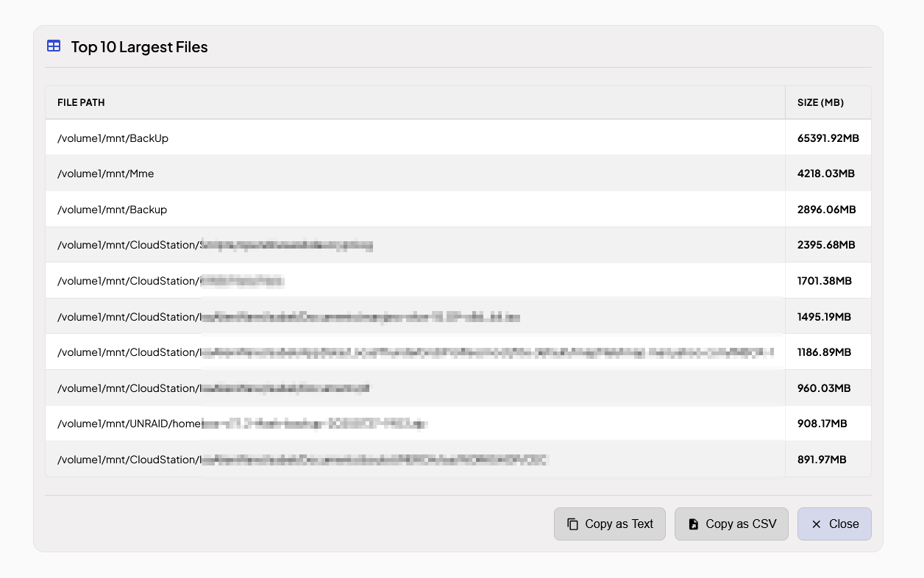Click the Top 10 Largest Files title
The width and height of the screenshot is (924, 578).
(139, 46)
